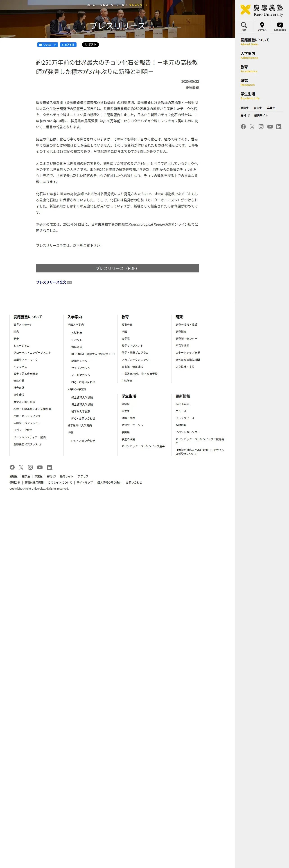Screen dimensions: 289x868
Task: Open X icon in footer
Action: click(21, 467)
